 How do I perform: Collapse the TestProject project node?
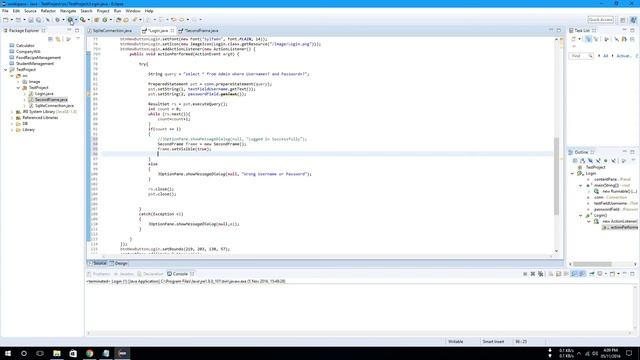click(x=6, y=70)
